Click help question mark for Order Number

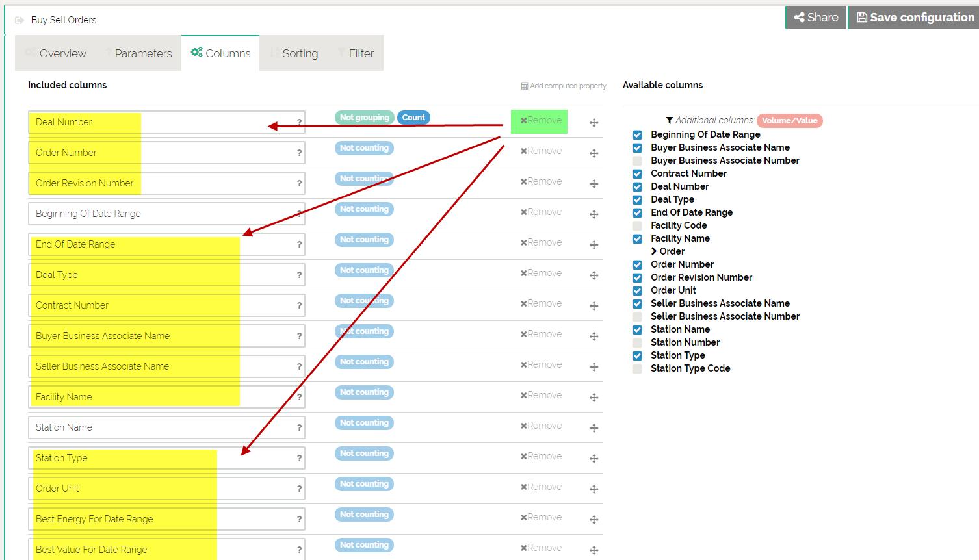[x=299, y=153]
